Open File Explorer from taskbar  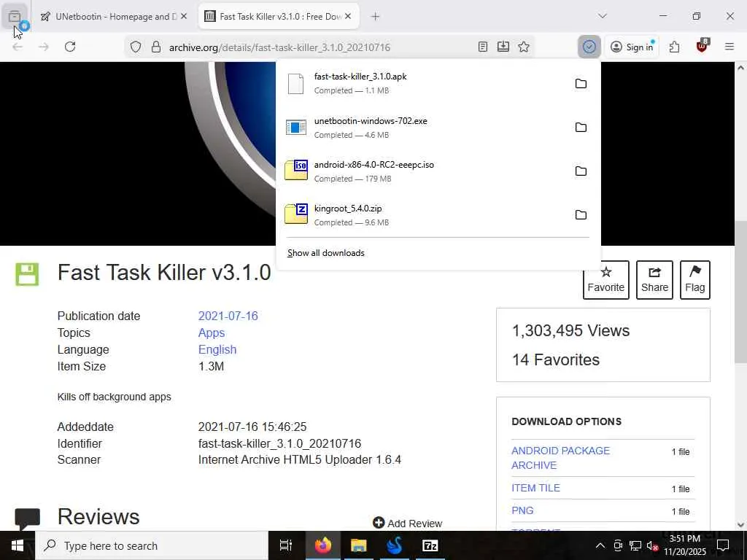(358, 545)
